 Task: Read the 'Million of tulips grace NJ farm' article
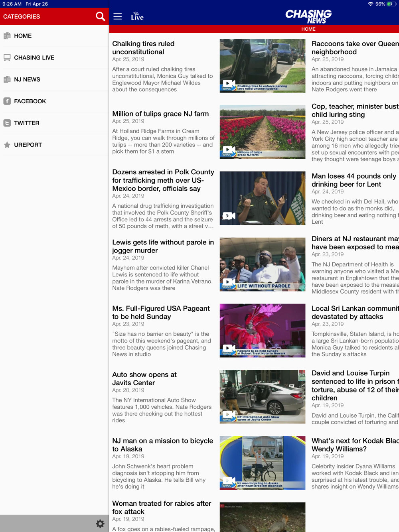click(x=160, y=114)
